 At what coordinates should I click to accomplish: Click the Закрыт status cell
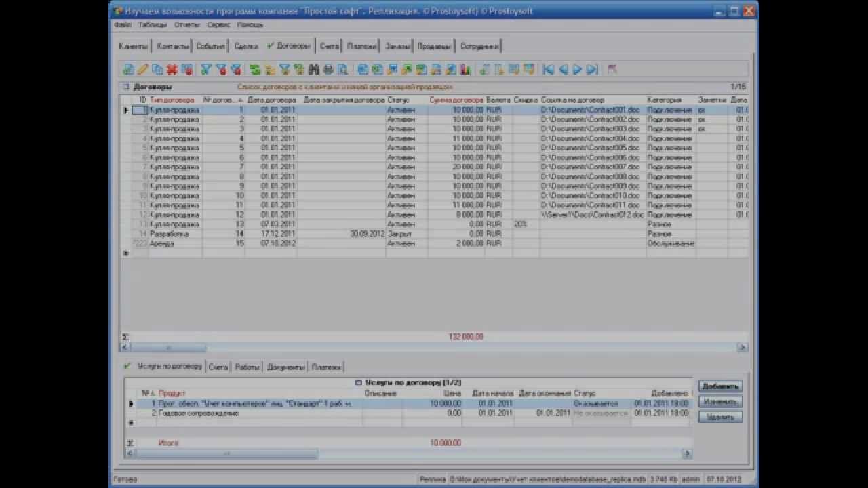click(406, 234)
